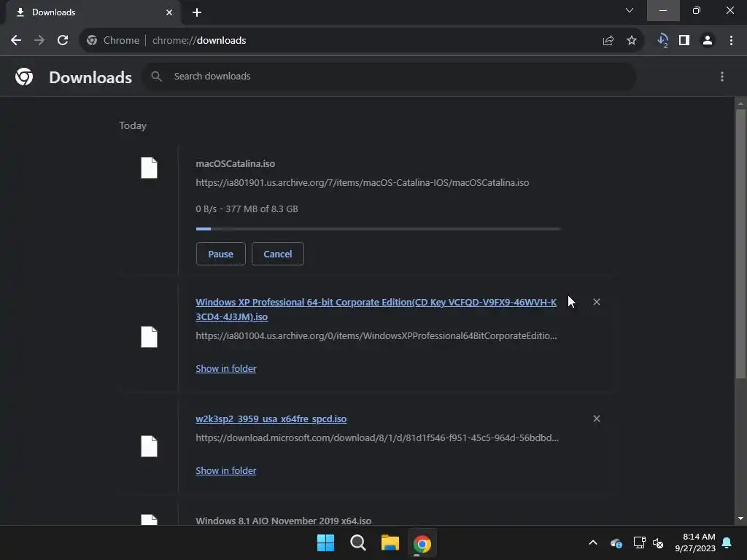
Task: Open the Windows Start menu
Action: tap(326, 542)
